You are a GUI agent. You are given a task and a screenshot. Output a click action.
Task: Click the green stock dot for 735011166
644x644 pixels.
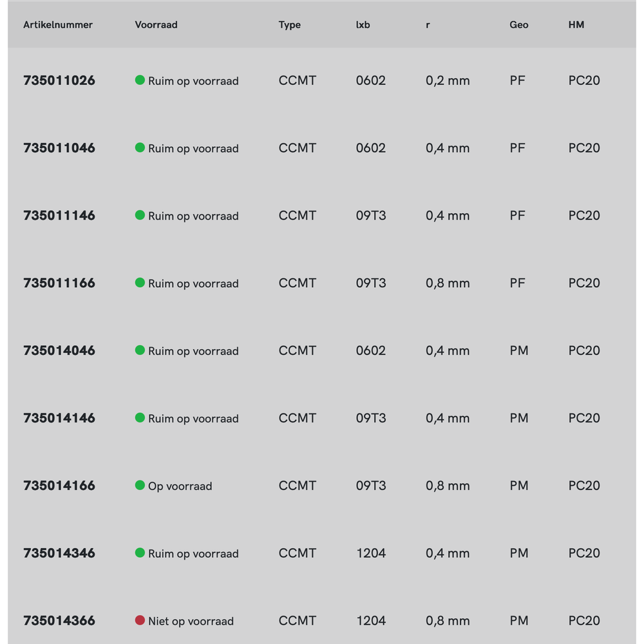pyautogui.click(x=140, y=283)
